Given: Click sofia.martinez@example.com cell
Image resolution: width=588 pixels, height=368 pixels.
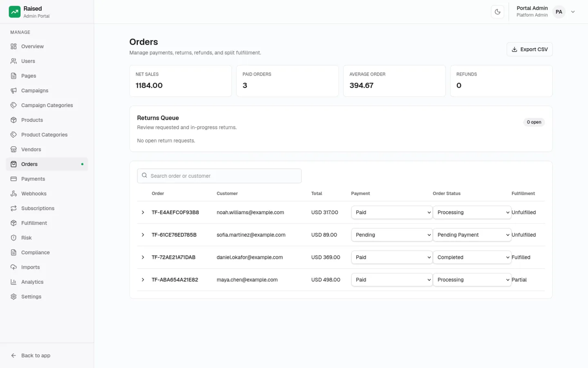Looking at the screenshot, I should (x=251, y=235).
